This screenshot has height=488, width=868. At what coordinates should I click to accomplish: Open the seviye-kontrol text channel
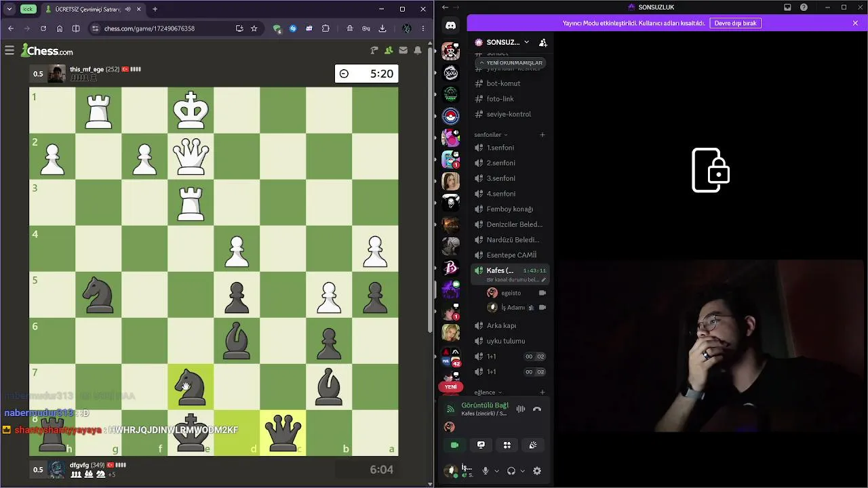(x=510, y=114)
